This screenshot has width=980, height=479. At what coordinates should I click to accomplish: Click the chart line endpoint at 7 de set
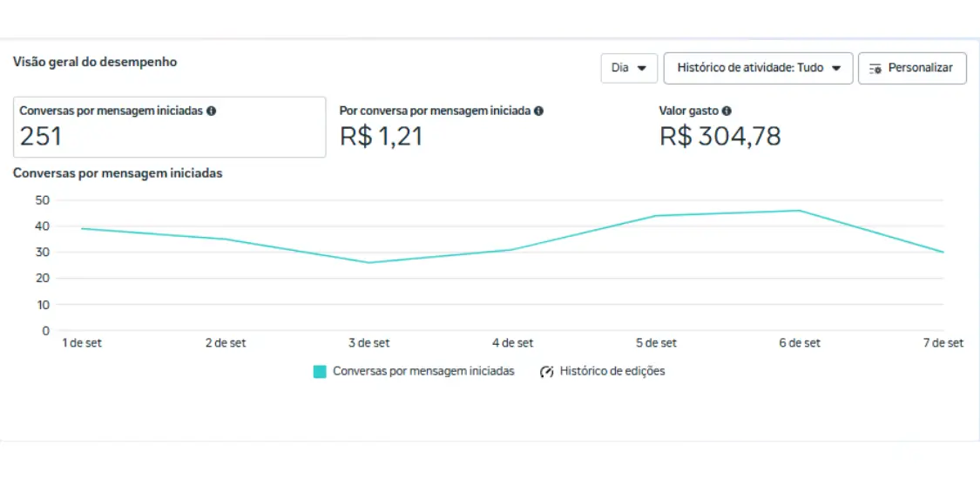(x=942, y=252)
